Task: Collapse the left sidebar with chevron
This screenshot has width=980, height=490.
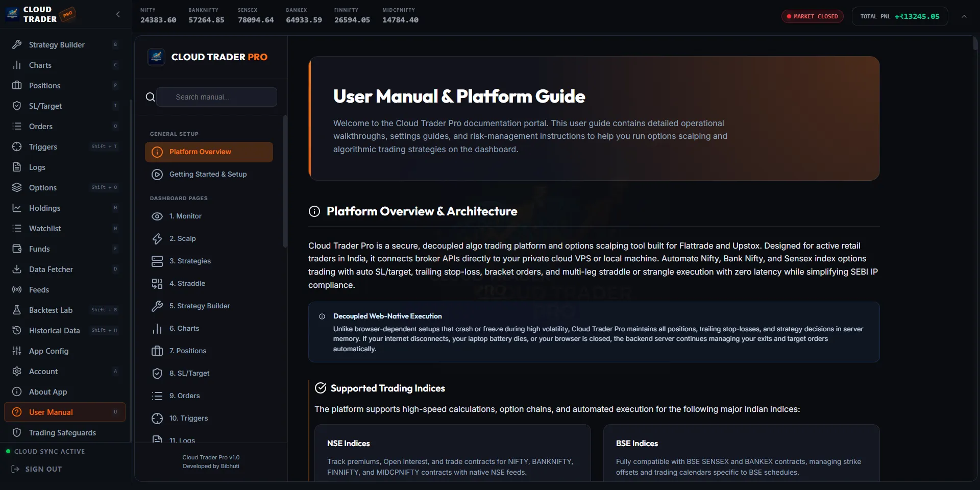Action: (x=118, y=14)
